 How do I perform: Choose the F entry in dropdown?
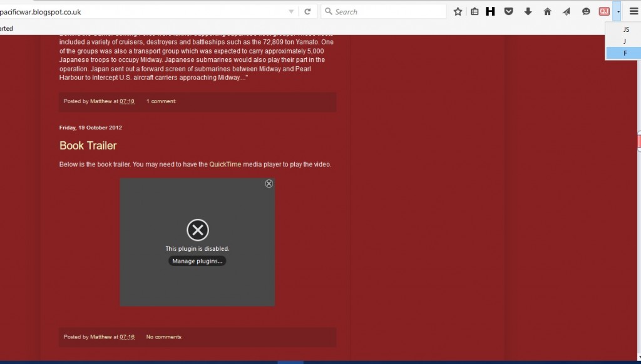[x=625, y=53]
